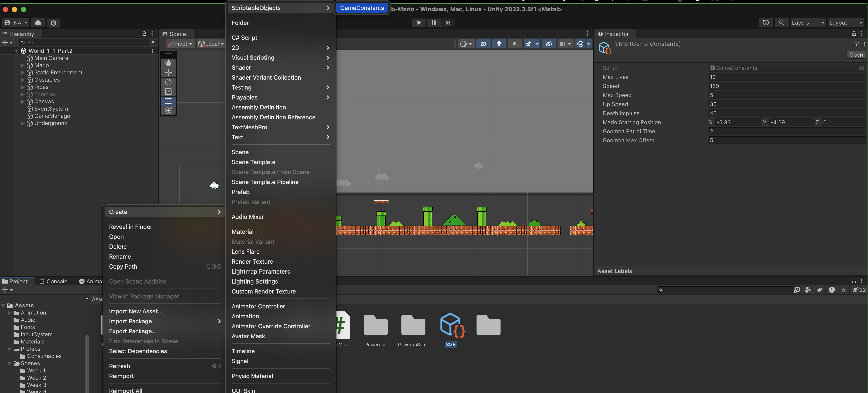Click Open button in Inspector
This screenshot has height=393, width=868.
click(x=856, y=54)
